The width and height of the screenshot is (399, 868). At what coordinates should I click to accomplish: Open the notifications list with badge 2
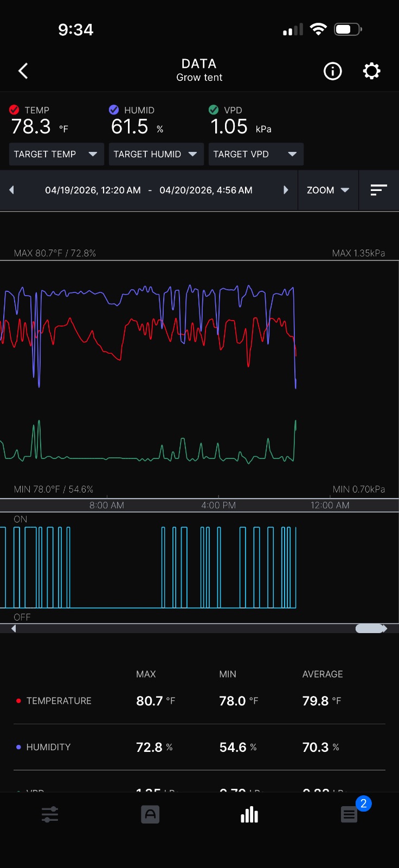(x=349, y=814)
